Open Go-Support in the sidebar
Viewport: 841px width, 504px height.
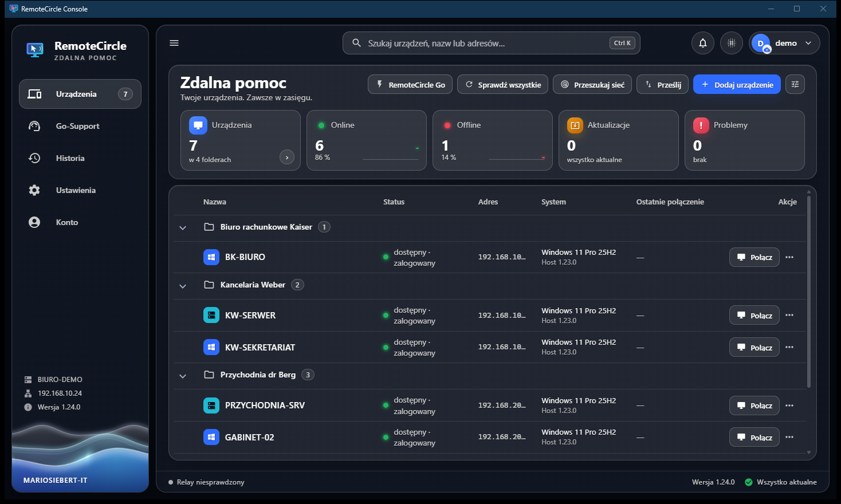pos(80,126)
